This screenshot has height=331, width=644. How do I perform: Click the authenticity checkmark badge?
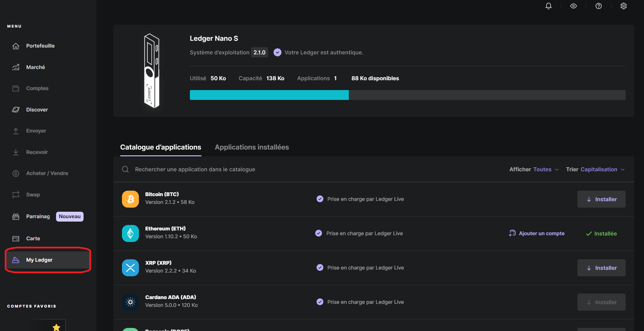[278, 52]
